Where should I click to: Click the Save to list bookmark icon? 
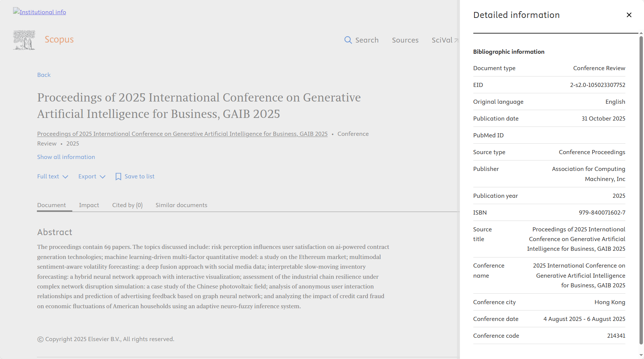(x=118, y=177)
